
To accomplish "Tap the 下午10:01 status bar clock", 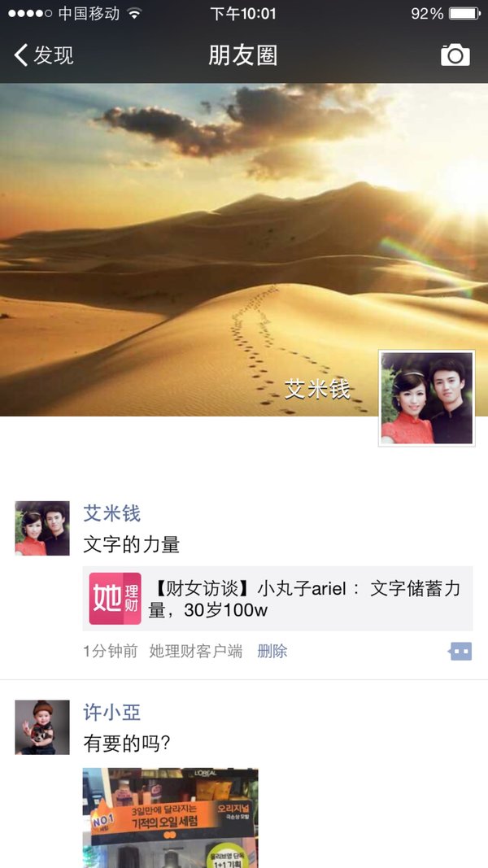I will point(243,14).
